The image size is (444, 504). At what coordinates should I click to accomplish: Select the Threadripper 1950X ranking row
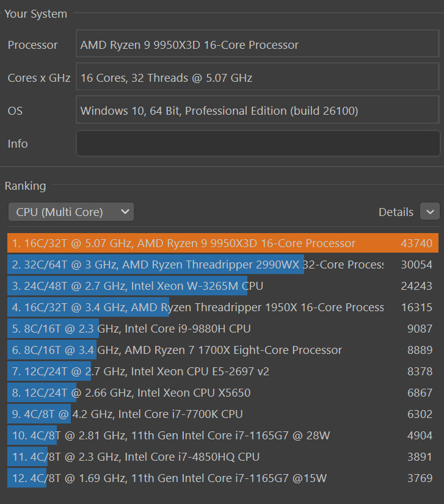223,308
